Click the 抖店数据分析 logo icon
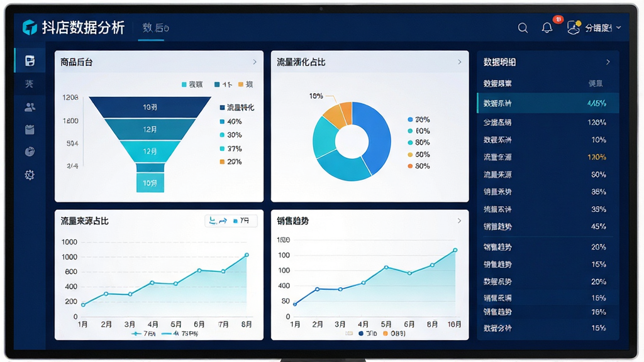 (30, 28)
